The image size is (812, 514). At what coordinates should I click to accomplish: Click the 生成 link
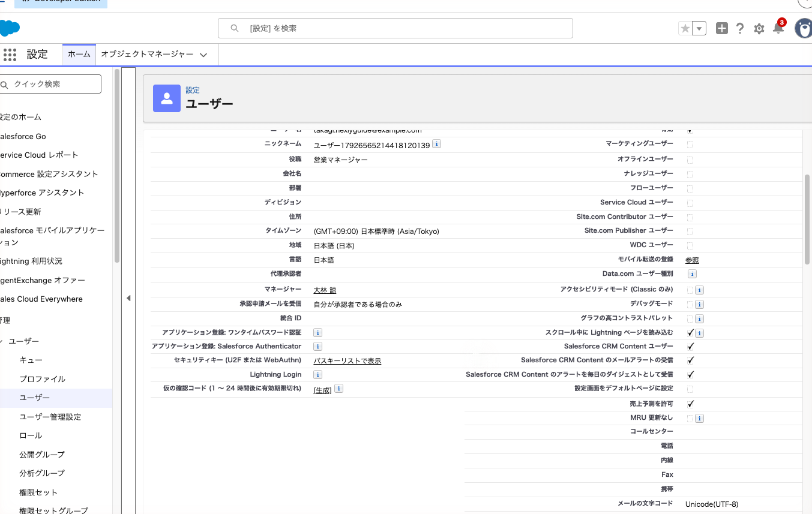tap(323, 390)
